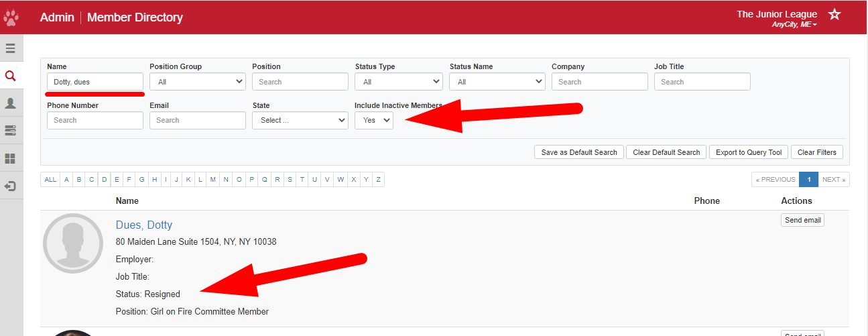Click the Job Title search field
Viewport: 868px width, 336px height.
tap(702, 82)
